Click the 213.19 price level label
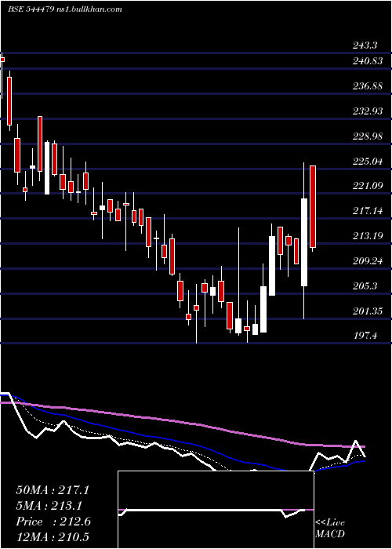 coord(367,235)
